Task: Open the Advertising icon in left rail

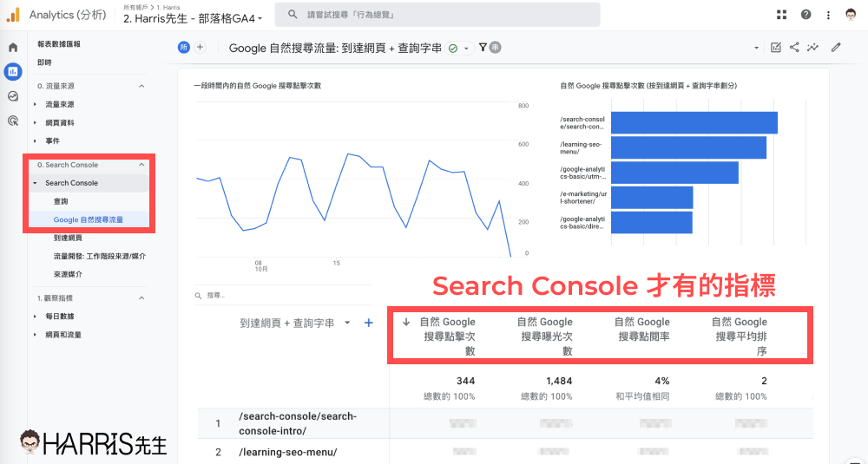Action: click(13, 121)
